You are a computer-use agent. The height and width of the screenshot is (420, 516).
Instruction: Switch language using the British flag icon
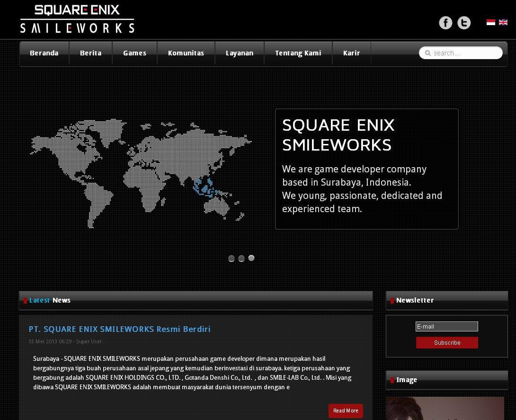pyautogui.click(x=503, y=22)
